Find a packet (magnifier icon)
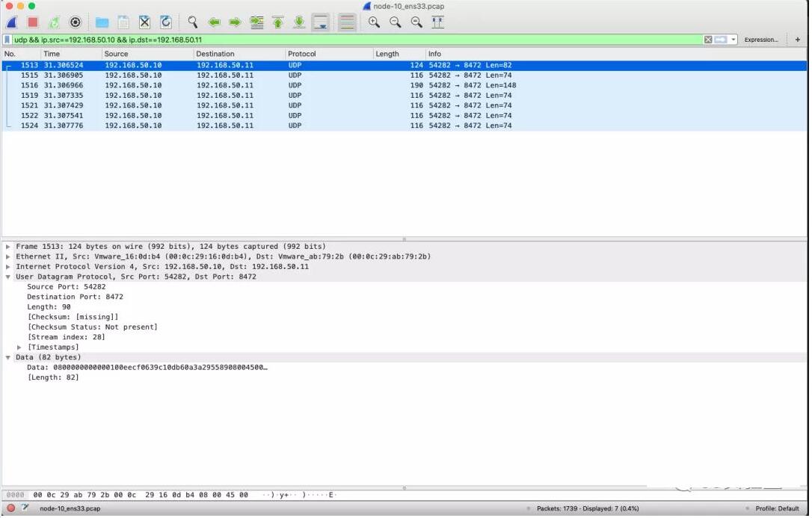The height and width of the screenshot is (518, 812). tap(193, 22)
